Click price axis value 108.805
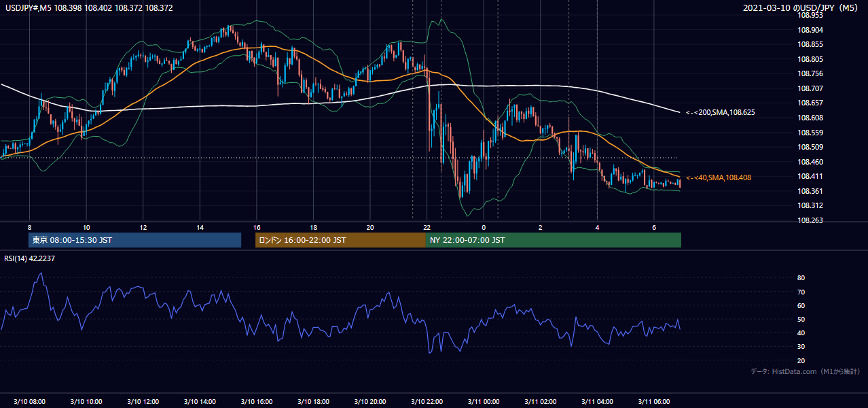 point(811,59)
